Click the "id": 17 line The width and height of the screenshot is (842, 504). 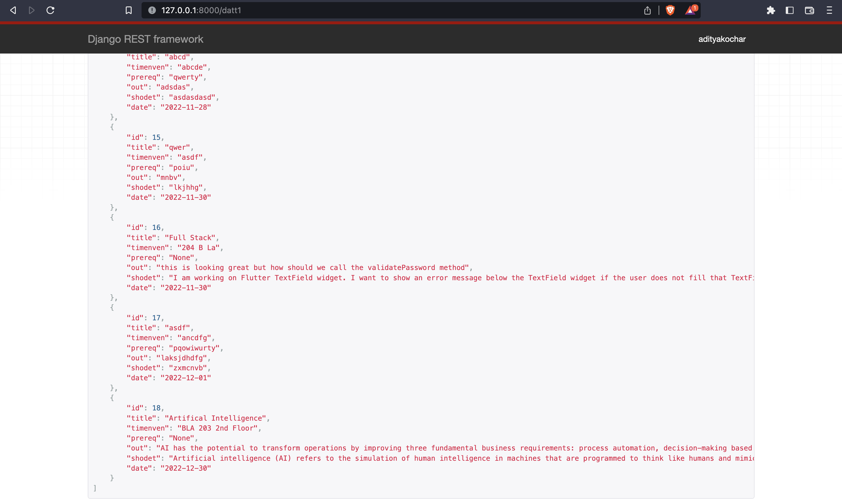coord(145,318)
